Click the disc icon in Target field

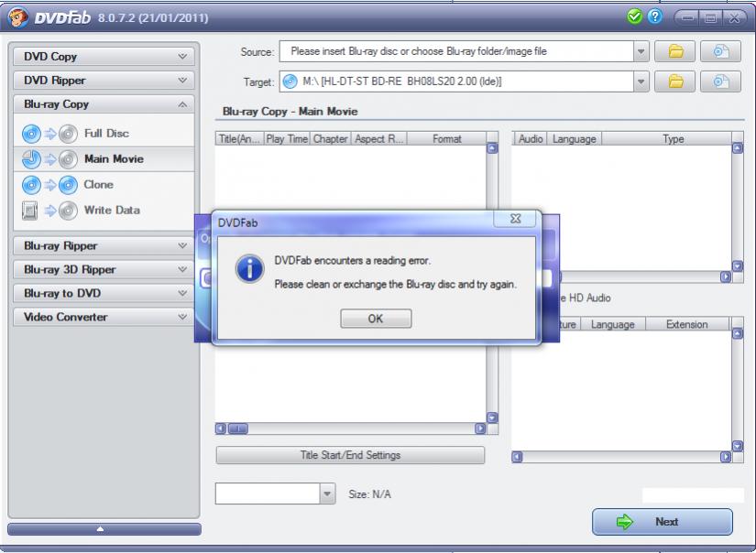pyautogui.click(x=290, y=81)
